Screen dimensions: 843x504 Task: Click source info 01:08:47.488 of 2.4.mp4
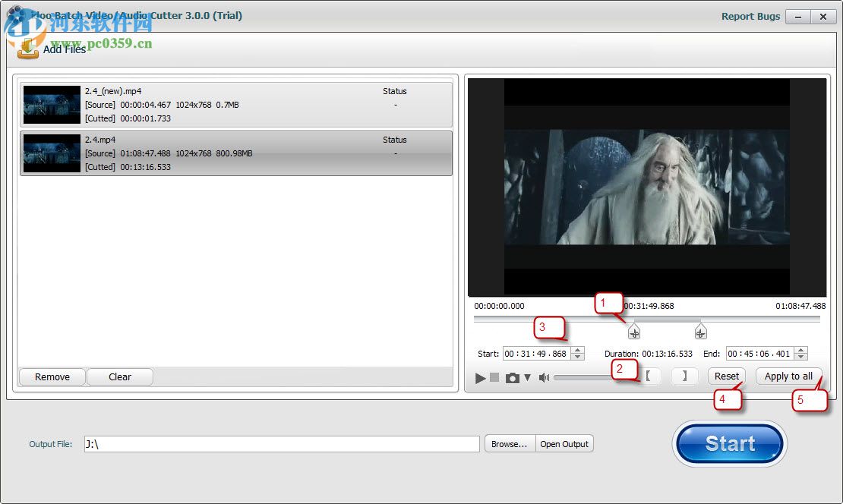pos(145,153)
